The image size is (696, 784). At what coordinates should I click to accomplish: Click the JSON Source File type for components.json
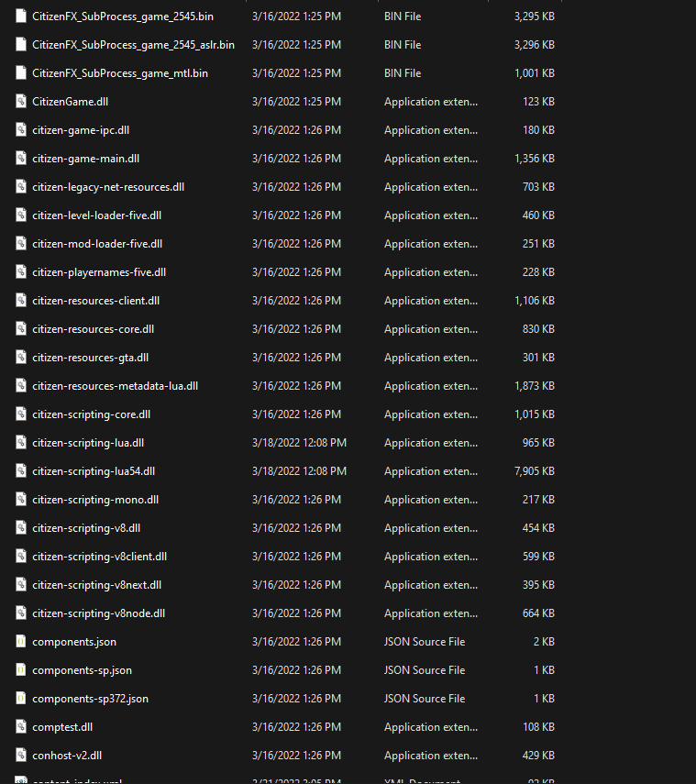425,642
